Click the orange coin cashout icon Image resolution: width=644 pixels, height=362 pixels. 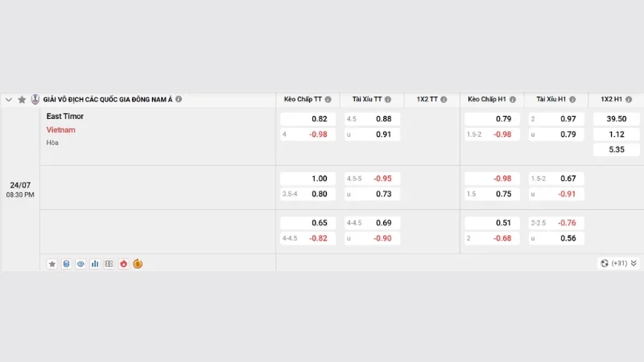pos(138,264)
